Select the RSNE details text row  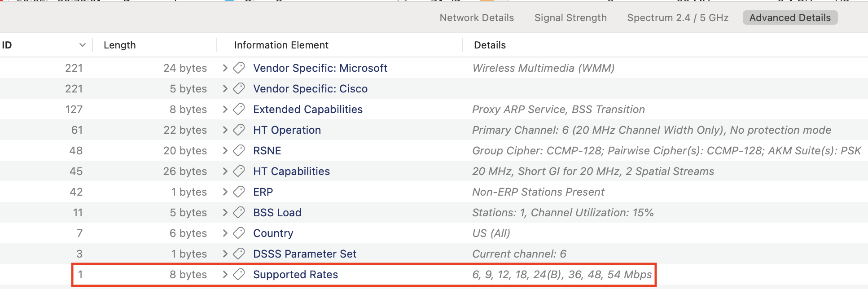[666, 150]
